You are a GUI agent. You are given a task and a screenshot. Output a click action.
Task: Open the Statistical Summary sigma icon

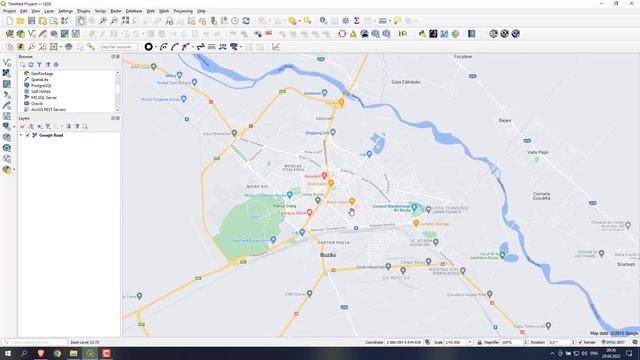tap(356, 21)
